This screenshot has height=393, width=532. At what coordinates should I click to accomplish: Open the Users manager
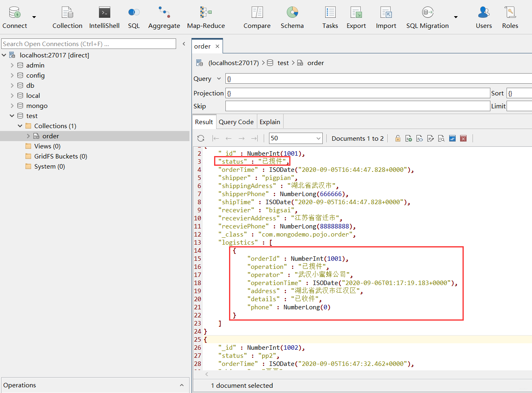(484, 18)
